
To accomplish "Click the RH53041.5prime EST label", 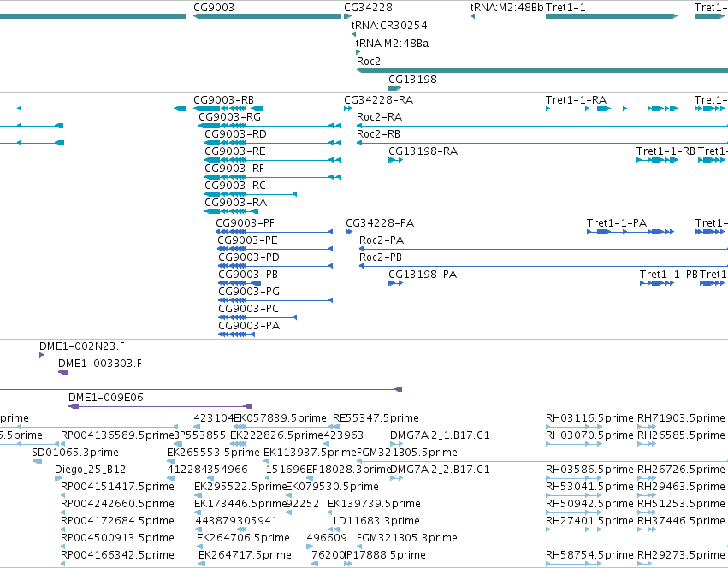I will [589, 487].
